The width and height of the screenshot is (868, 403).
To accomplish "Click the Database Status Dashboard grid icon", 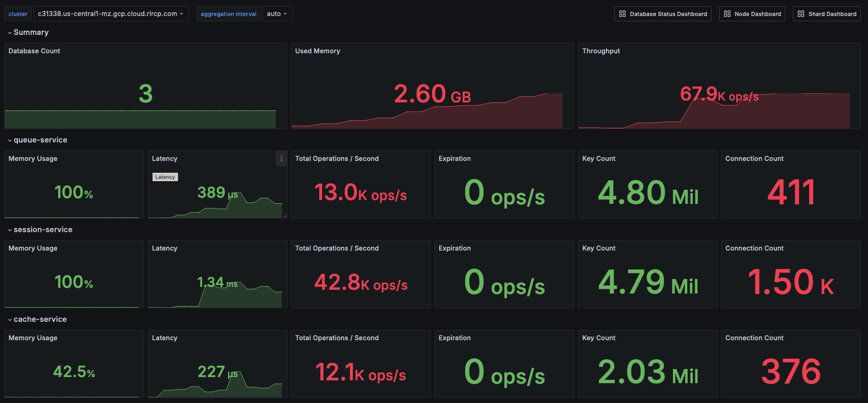I will [x=622, y=14].
